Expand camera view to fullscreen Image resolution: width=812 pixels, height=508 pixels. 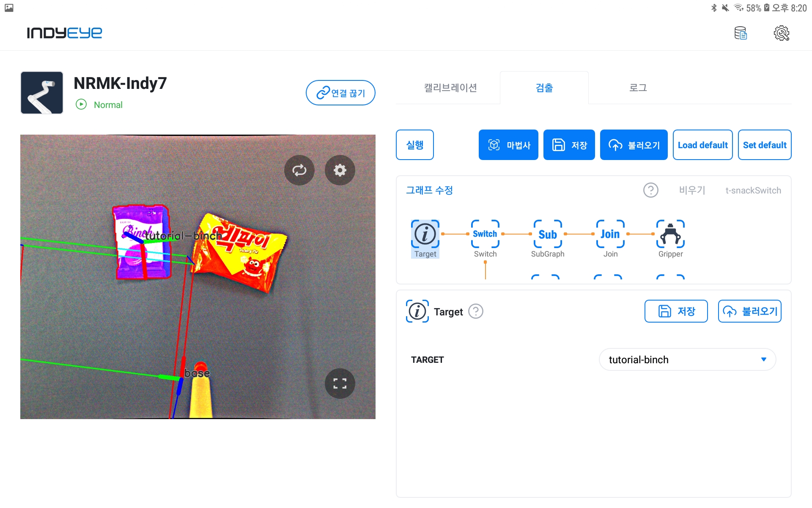point(340,384)
